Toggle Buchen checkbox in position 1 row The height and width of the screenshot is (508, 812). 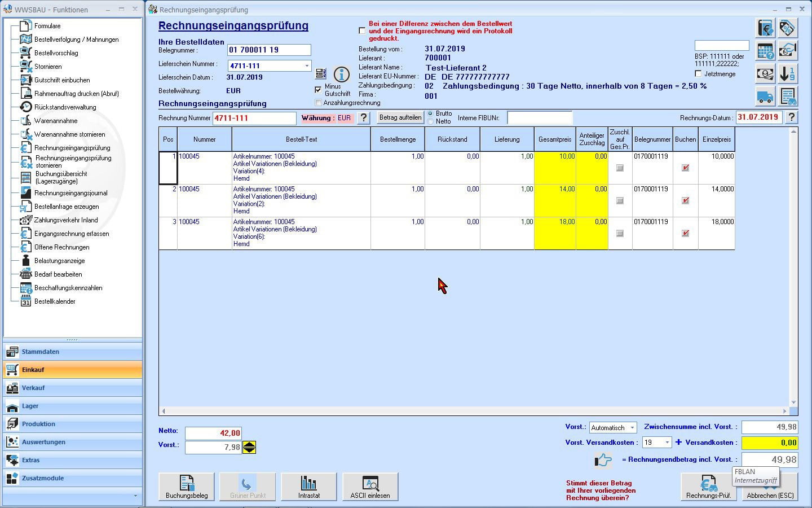tap(685, 168)
